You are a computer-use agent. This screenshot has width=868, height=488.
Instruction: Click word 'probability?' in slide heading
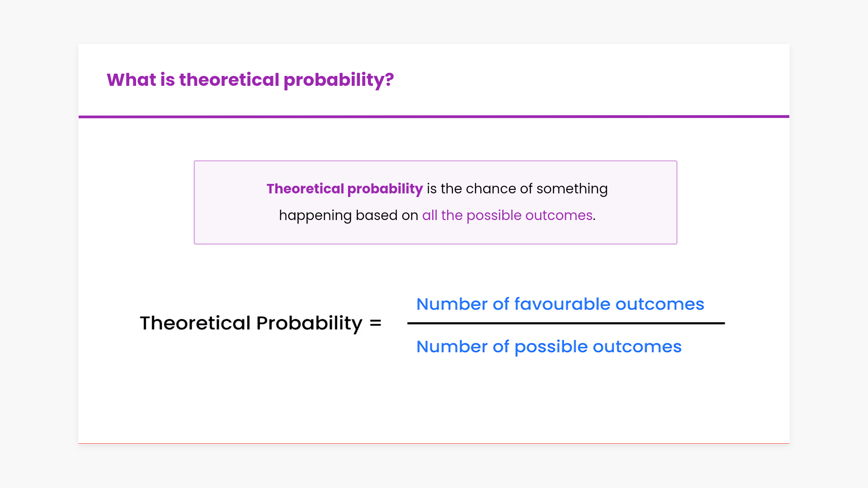[x=339, y=80]
